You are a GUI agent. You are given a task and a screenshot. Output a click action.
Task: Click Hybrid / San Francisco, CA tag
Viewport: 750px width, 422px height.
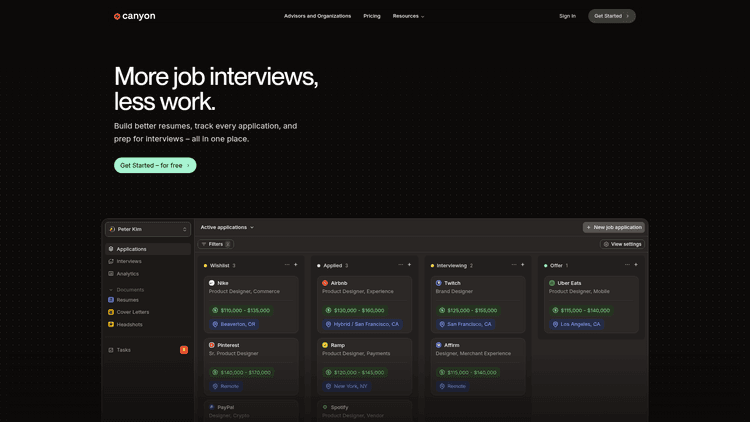coord(362,324)
